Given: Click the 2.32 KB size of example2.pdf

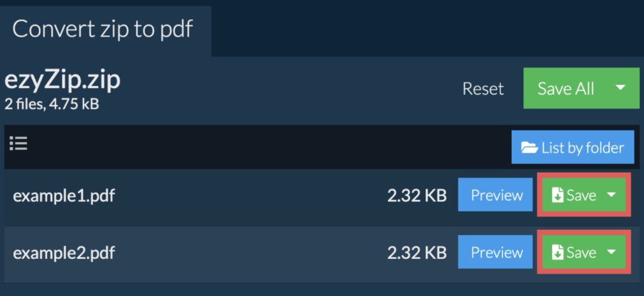Looking at the screenshot, I should coord(416,253).
